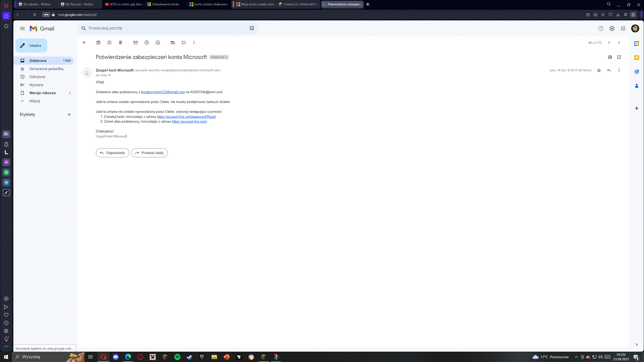
Task: Add this email to Tasks
Action: coord(158,43)
